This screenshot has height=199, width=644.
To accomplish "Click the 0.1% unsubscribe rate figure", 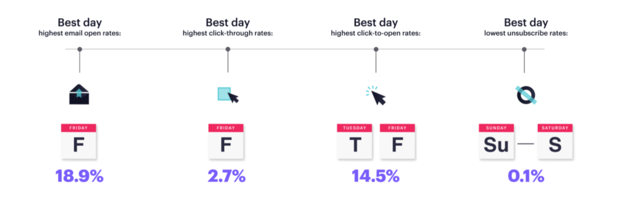I will pos(526,176).
